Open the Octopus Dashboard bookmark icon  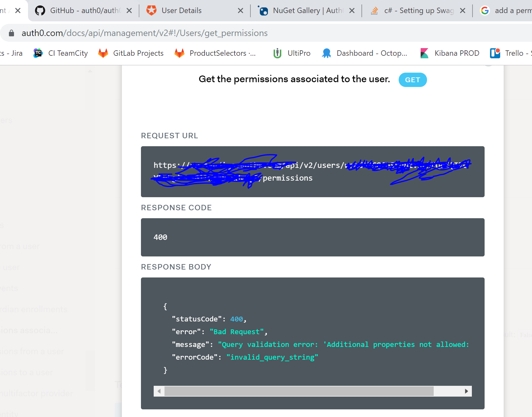coord(326,53)
